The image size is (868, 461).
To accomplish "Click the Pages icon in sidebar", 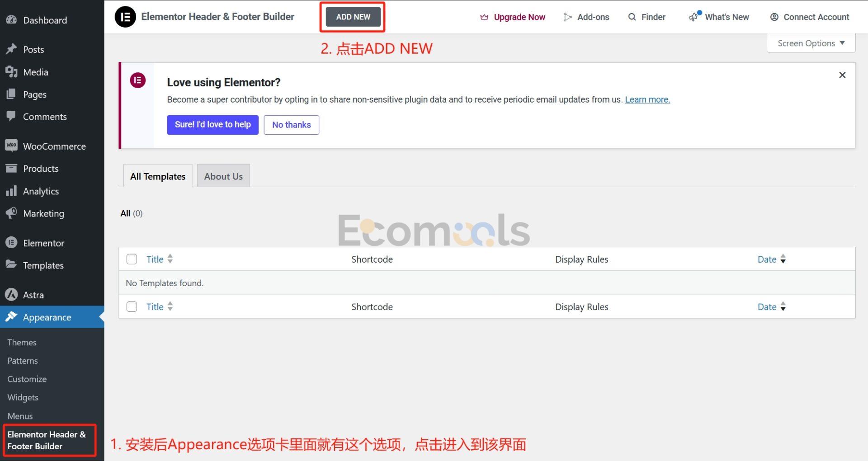I will click(x=11, y=94).
